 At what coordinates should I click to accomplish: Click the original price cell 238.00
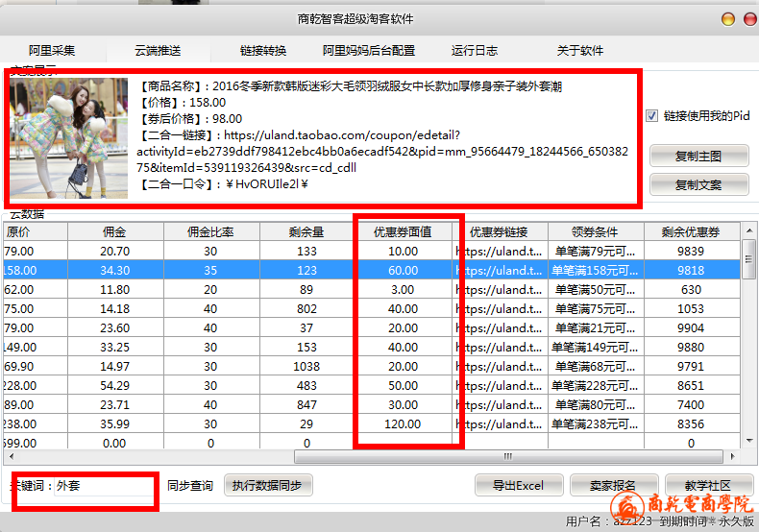[36, 423]
